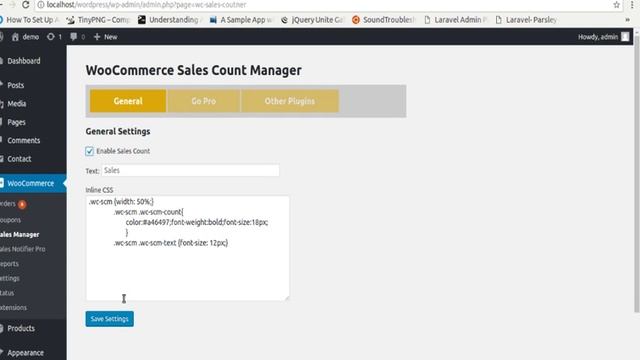Bookmark this page with the star icon
The height and width of the screenshot is (360, 640).
616,5
